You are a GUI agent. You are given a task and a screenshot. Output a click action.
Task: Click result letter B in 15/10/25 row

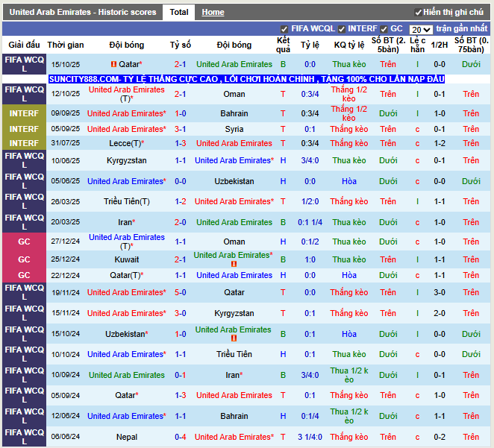[x=283, y=65]
